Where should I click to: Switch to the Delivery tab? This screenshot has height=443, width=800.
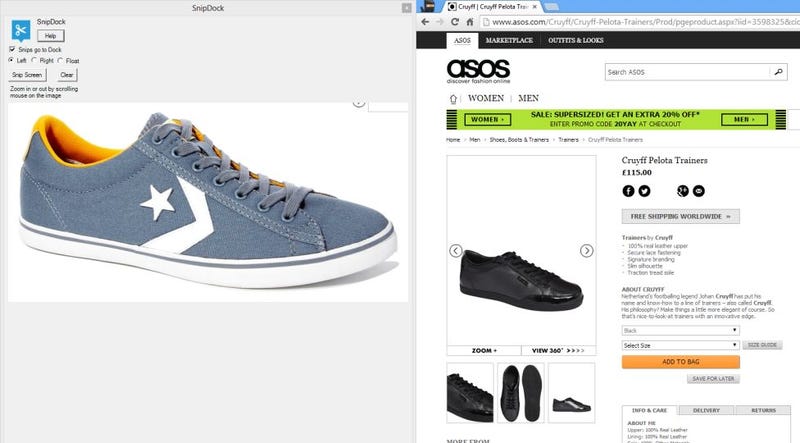(x=706, y=410)
